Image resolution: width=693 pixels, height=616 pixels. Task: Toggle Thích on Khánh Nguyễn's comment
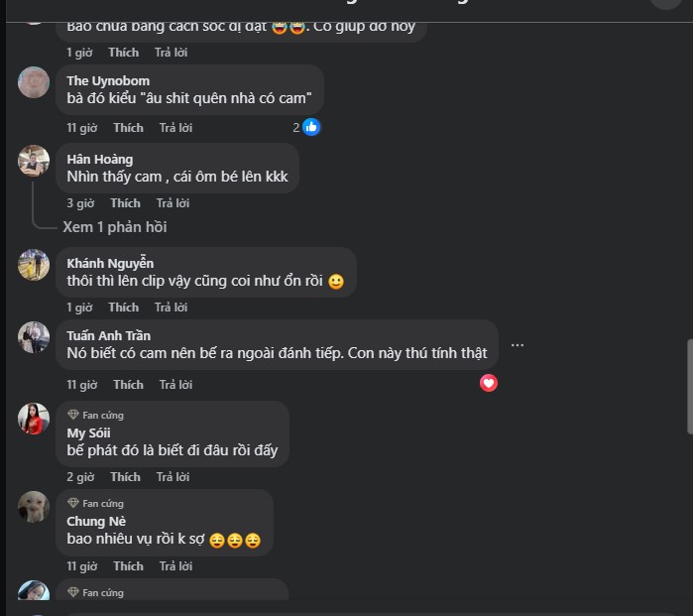pos(123,308)
